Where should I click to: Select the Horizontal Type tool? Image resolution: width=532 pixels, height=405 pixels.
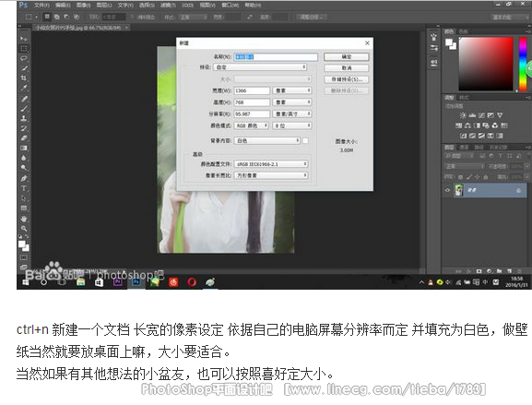coord(23,188)
